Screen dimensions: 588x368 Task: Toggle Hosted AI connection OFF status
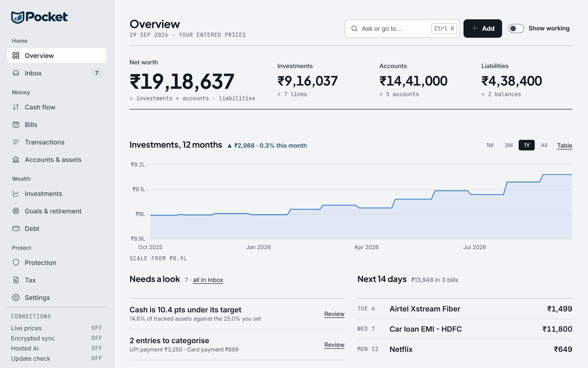(96, 348)
